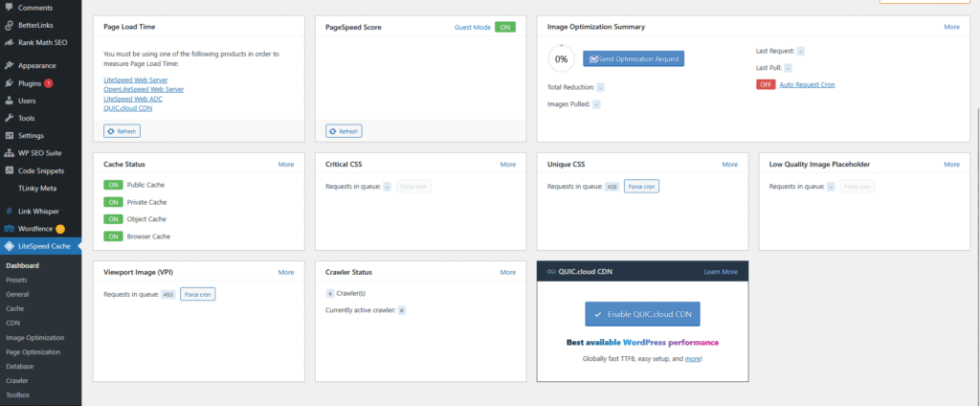980x406 pixels.
Task: Click the Unique CSS queue value 428
Action: [612, 187]
